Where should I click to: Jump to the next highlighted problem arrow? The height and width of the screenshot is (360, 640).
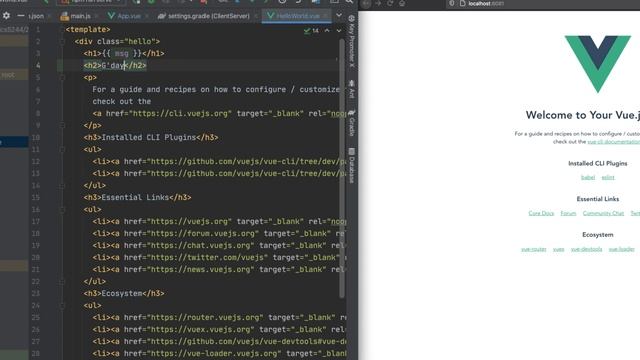point(339,31)
